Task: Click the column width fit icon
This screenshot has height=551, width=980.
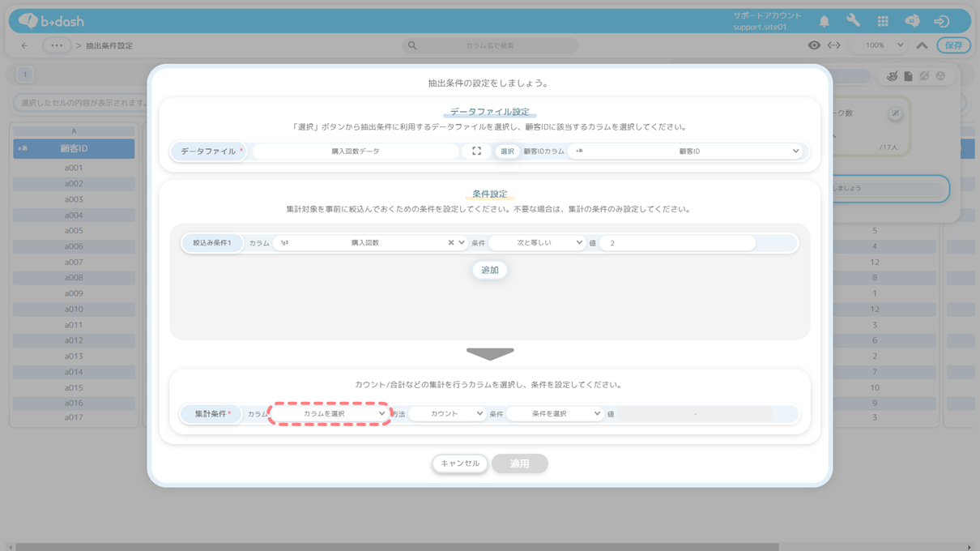Action: (x=833, y=45)
